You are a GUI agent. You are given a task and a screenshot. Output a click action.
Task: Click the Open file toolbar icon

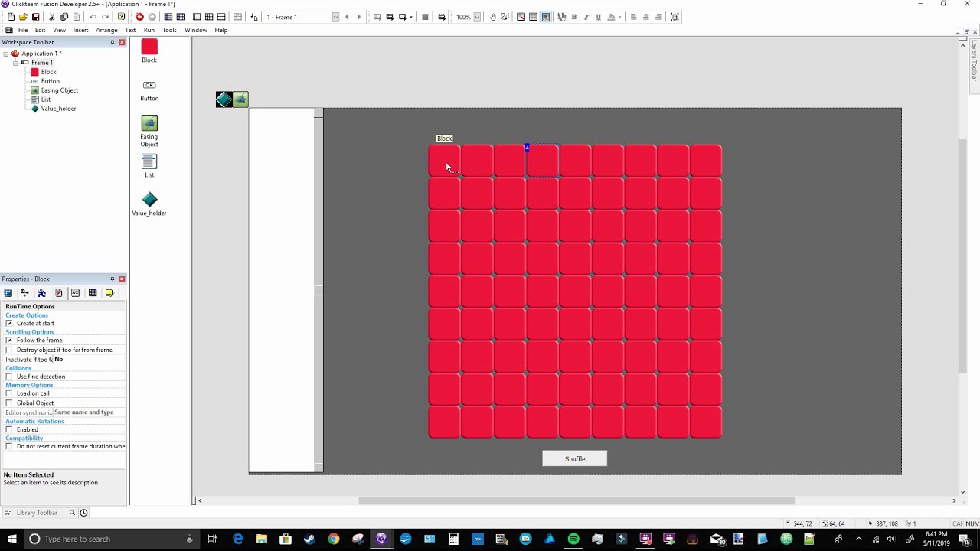point(23,17)
